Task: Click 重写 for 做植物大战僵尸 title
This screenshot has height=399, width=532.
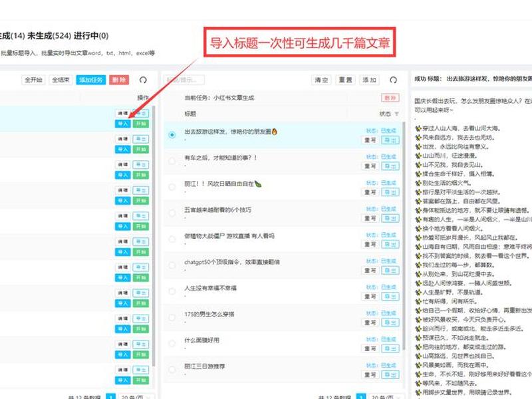Action: point(370,244)
